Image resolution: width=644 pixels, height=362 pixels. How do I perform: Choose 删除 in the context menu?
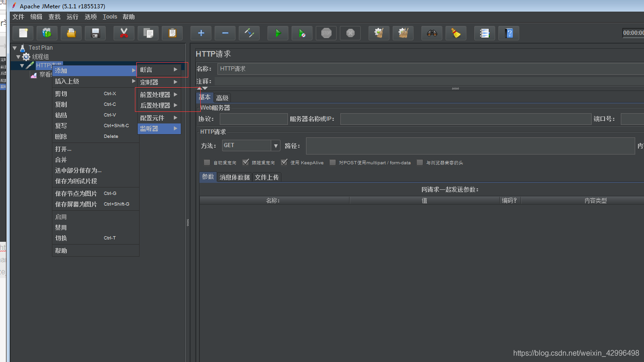coord(96,136)
